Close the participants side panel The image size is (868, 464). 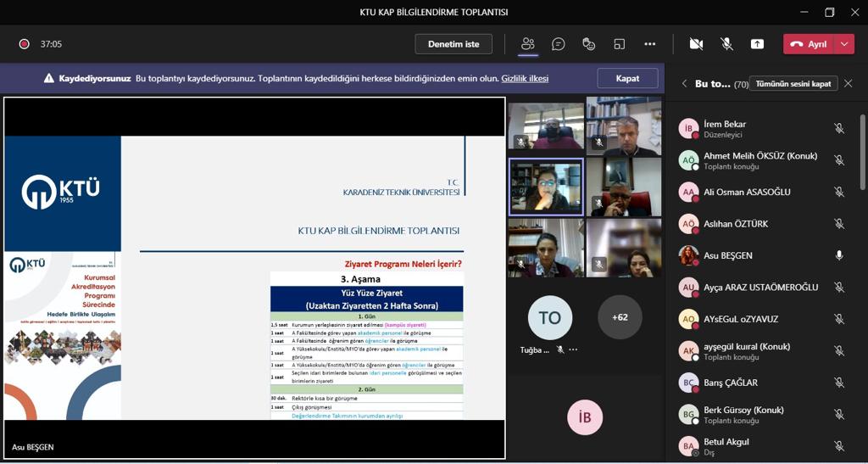pos(848,84)
